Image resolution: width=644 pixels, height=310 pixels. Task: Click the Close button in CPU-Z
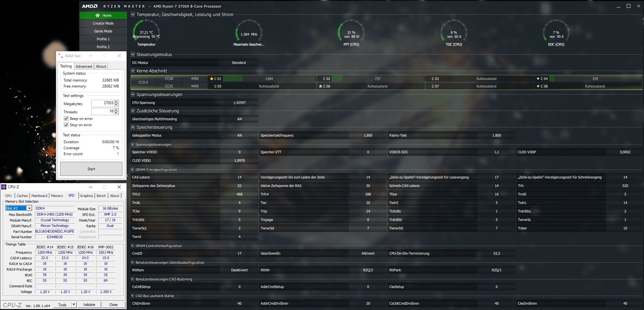tap(113, 305)
